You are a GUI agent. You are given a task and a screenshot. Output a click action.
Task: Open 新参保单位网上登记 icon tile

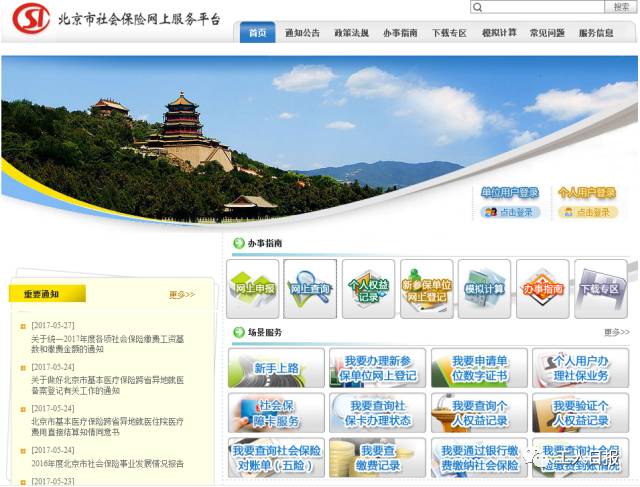(x=427, y=288)
